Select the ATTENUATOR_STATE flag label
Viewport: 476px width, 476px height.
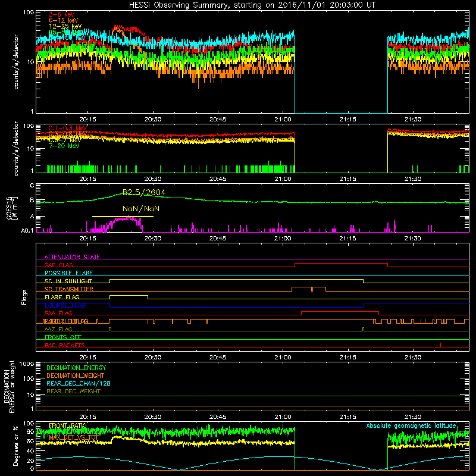coord(72,257)
